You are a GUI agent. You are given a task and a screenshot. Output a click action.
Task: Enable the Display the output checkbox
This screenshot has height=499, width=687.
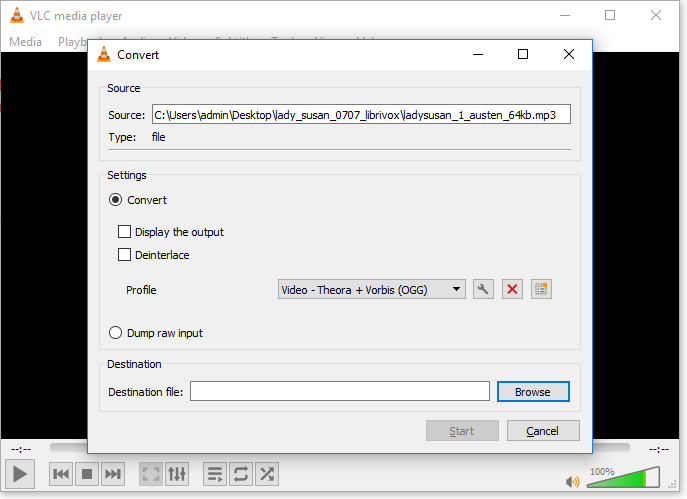pos(125,232)
